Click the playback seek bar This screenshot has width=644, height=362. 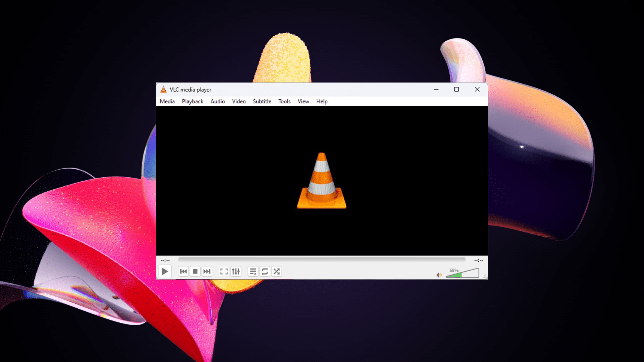tap(322, 260)
